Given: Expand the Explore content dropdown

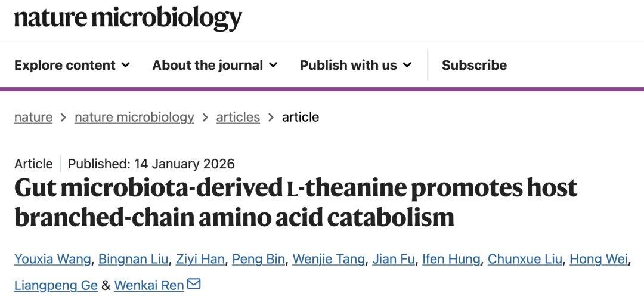Looking at the screenshot, I should point(72,65).
